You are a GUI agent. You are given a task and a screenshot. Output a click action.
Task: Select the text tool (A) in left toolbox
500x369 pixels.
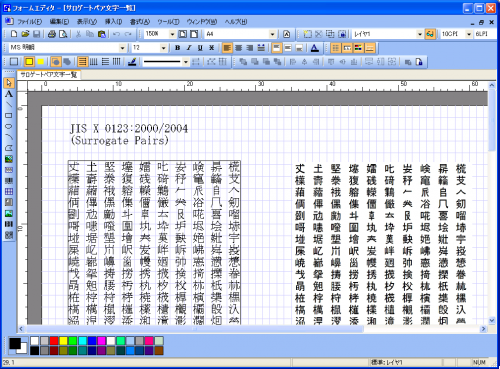pos(9,94)
